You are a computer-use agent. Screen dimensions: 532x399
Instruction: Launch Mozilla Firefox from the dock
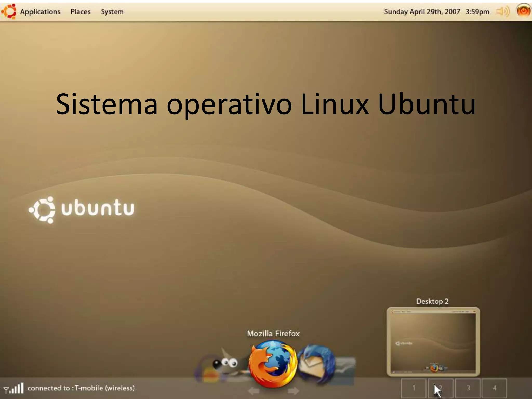(x=273, y=364)
